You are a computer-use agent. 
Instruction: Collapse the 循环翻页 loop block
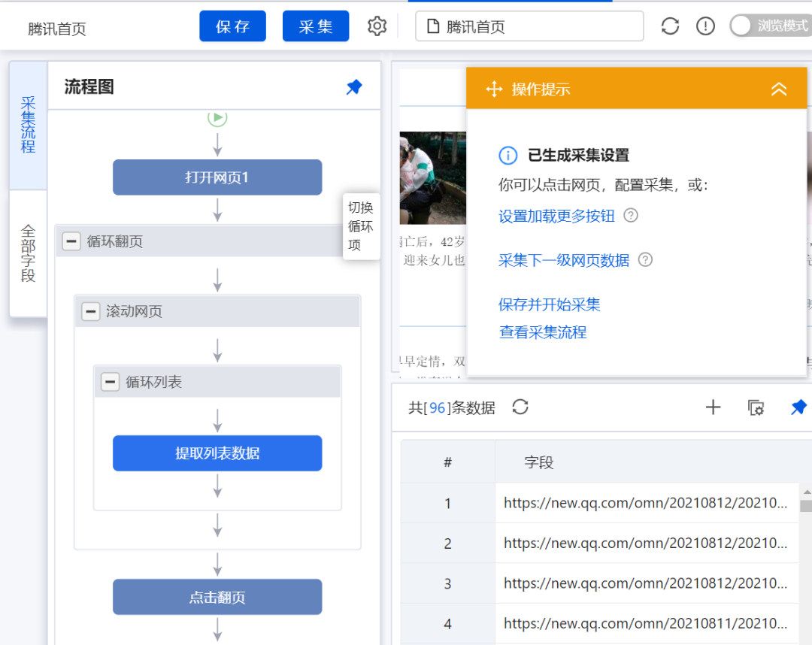pyautogui.click(x=71, y=241)
